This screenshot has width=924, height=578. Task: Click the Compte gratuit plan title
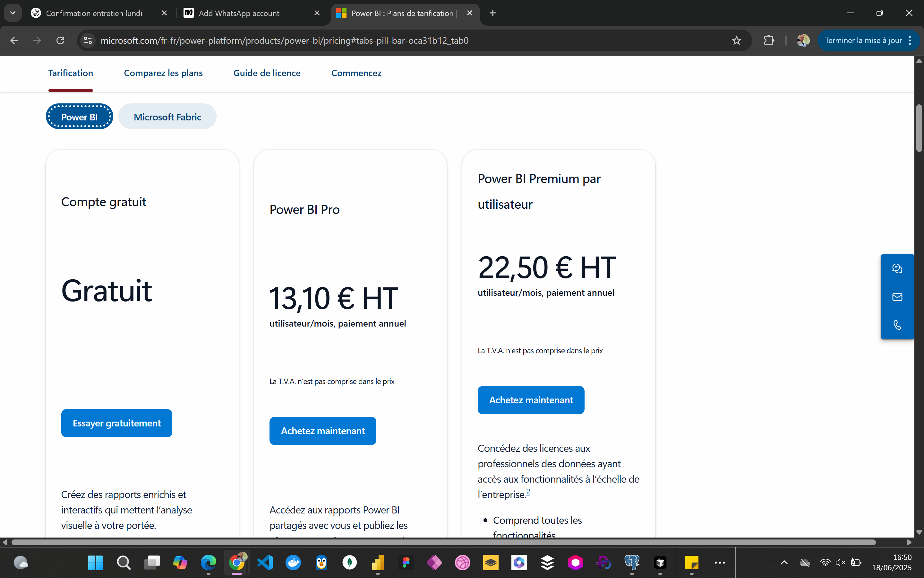tap(104, 202)
